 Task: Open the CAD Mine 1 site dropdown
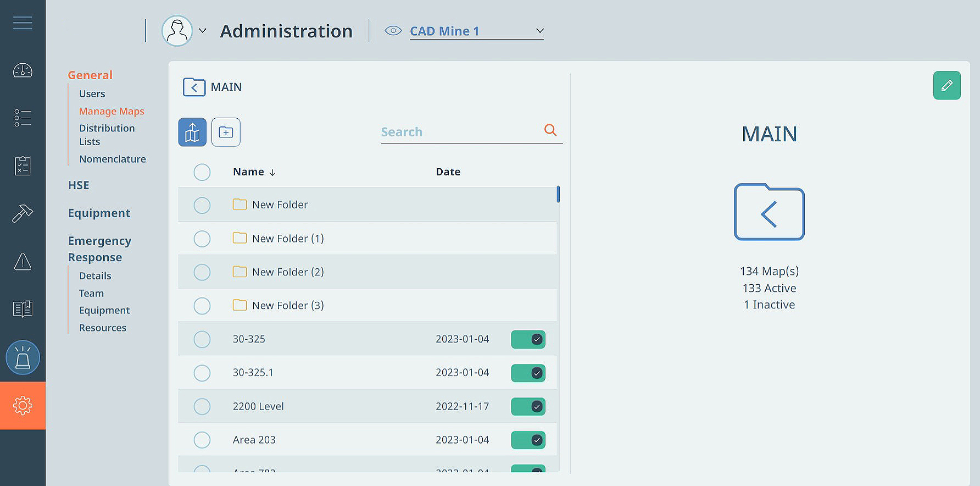[476, 31]
